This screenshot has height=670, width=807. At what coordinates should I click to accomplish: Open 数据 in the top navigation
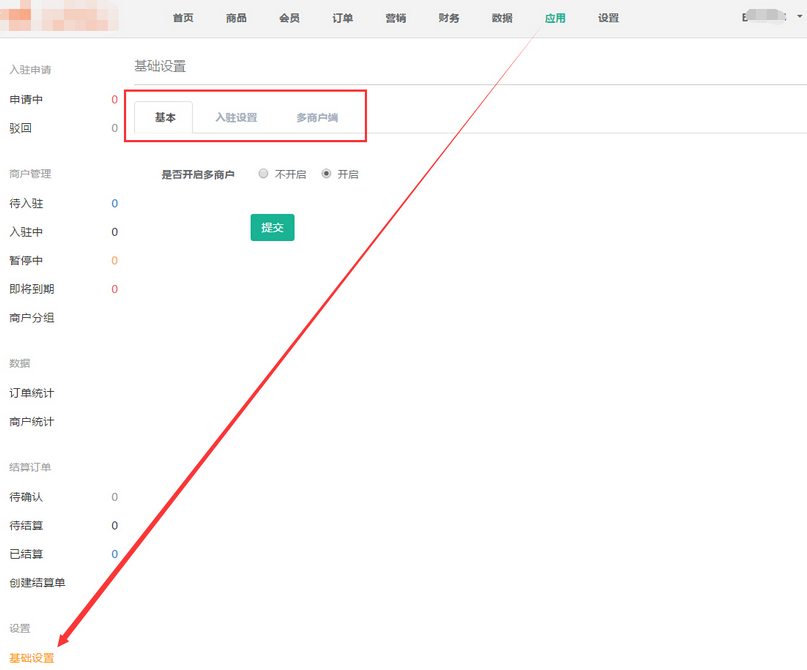click(x=502, y=18)
